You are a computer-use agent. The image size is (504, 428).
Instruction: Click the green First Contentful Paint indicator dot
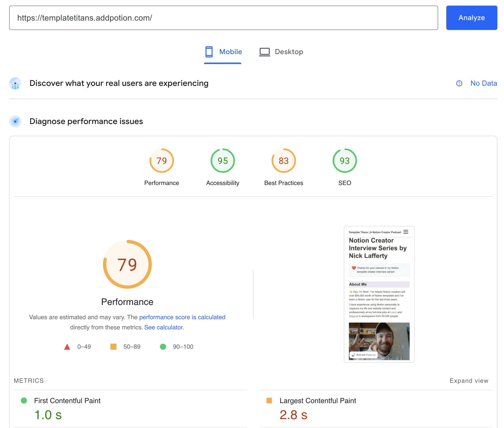click(24, 401)
